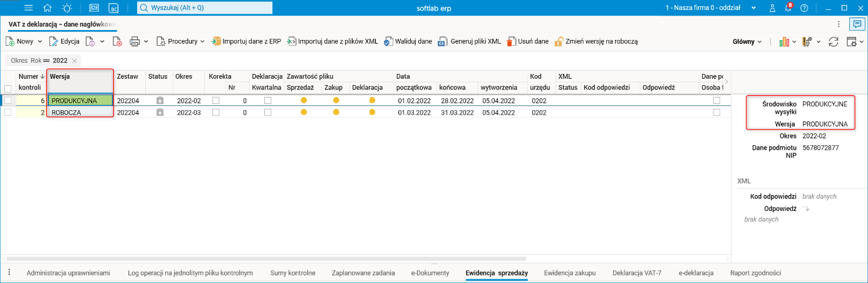Viewport: 868px width, 283px height.
Task: Click the document info icon
Action: (x=91, y=41)
